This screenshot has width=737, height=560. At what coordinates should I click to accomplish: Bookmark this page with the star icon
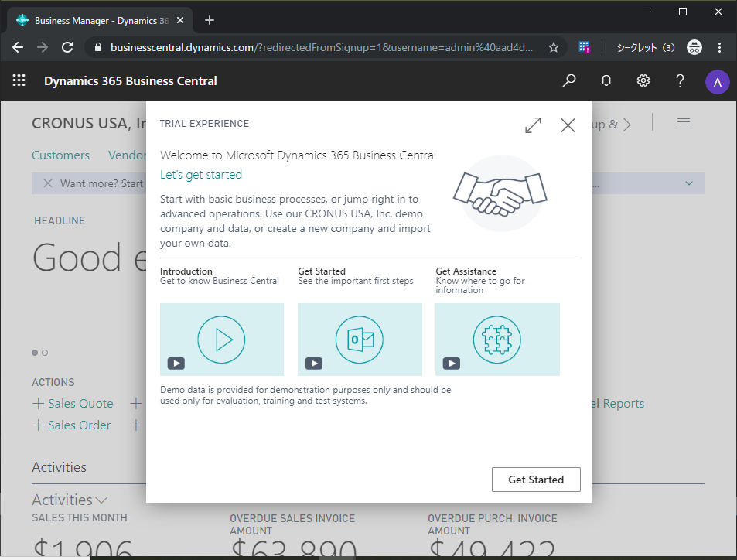[x=554, y=47]
